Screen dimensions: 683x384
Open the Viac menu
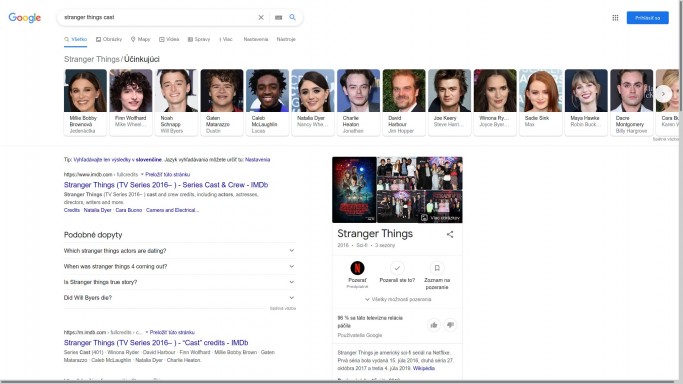(226, 39)
